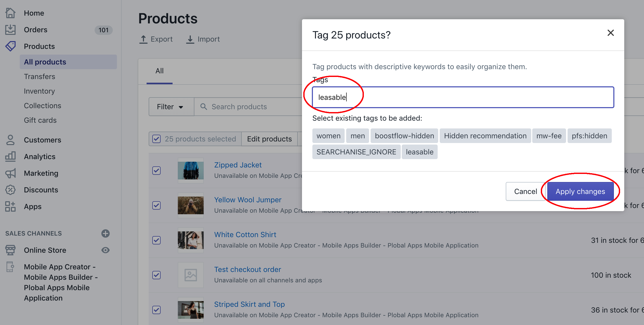Open Analytics via the bar chart icon
Viewport: 644px width, 325px height.
(10, 157)
